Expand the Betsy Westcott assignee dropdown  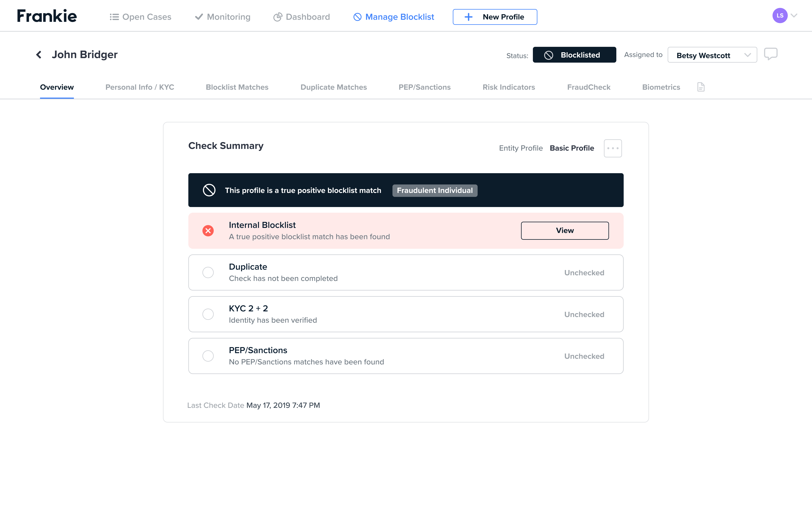click(712, 55)
